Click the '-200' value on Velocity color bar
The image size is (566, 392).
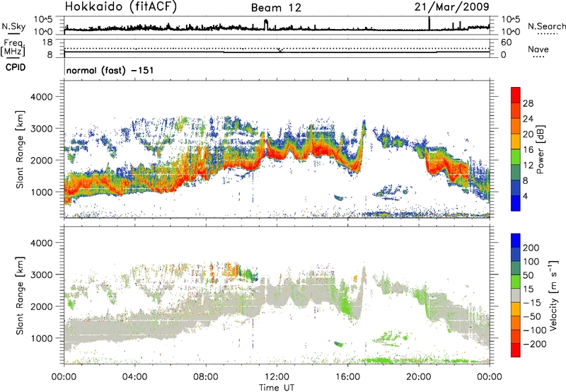click(x=535, y=345)
